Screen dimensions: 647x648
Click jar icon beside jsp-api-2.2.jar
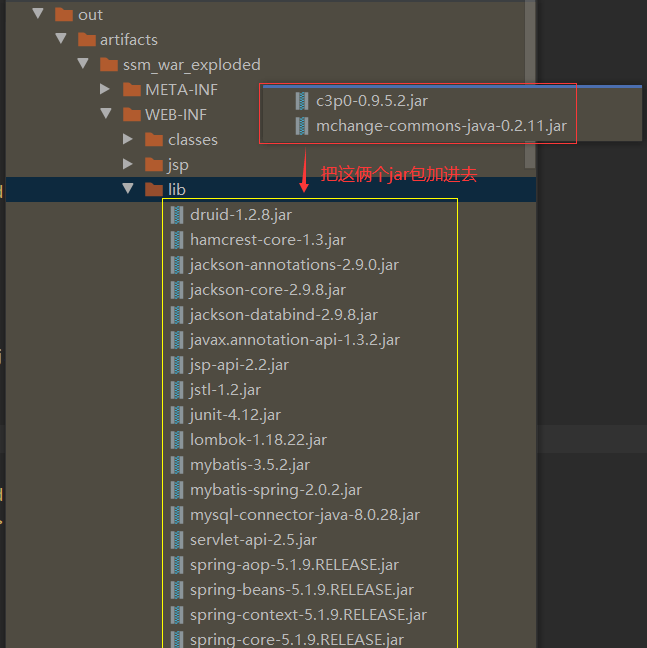click(x=177, y=365)
